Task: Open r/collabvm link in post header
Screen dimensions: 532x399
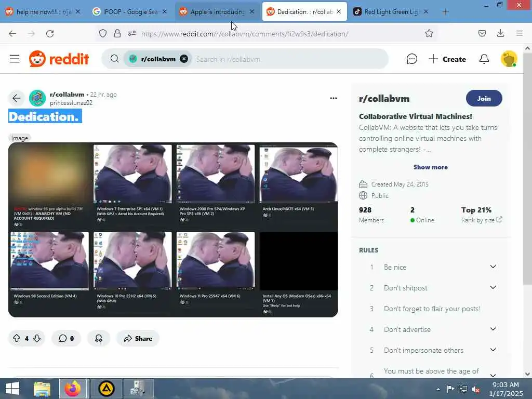Action: 67,95
